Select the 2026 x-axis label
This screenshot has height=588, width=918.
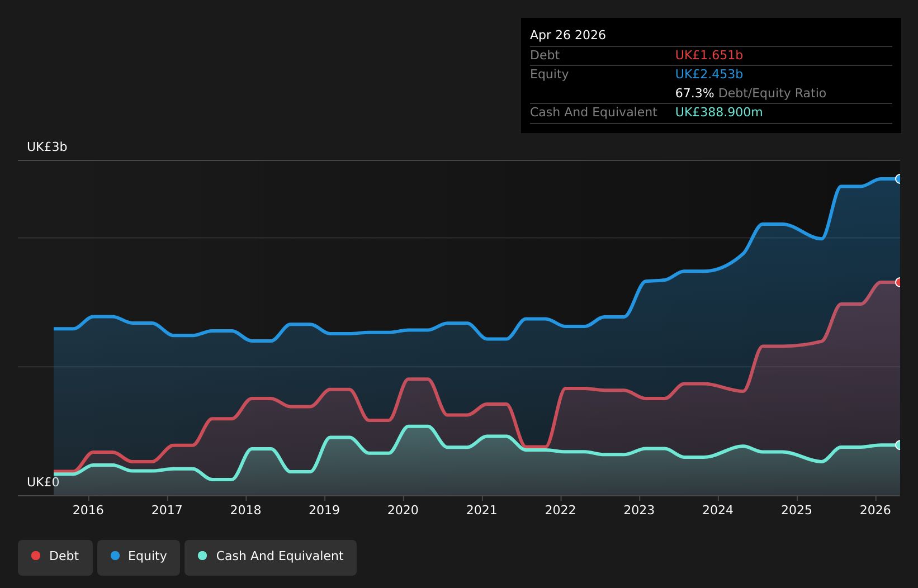pos(876,510)
